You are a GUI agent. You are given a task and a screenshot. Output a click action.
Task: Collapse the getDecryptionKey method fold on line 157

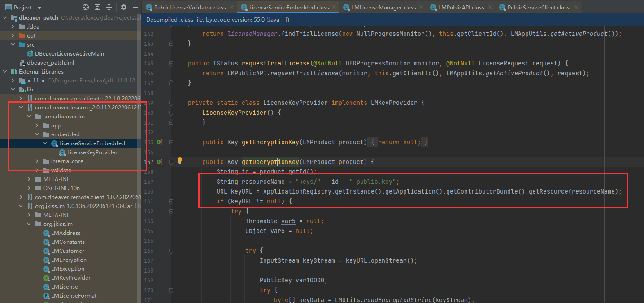171,162
